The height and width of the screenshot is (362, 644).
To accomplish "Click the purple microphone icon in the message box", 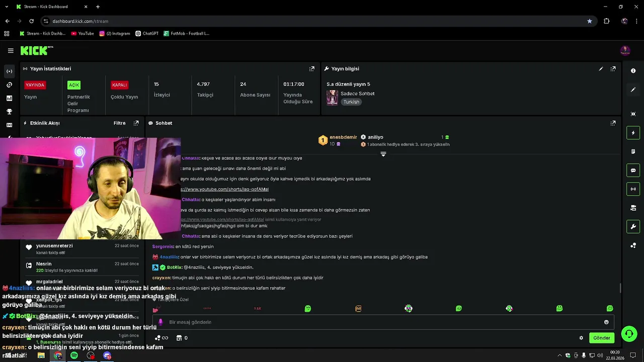I will (160, 322).
